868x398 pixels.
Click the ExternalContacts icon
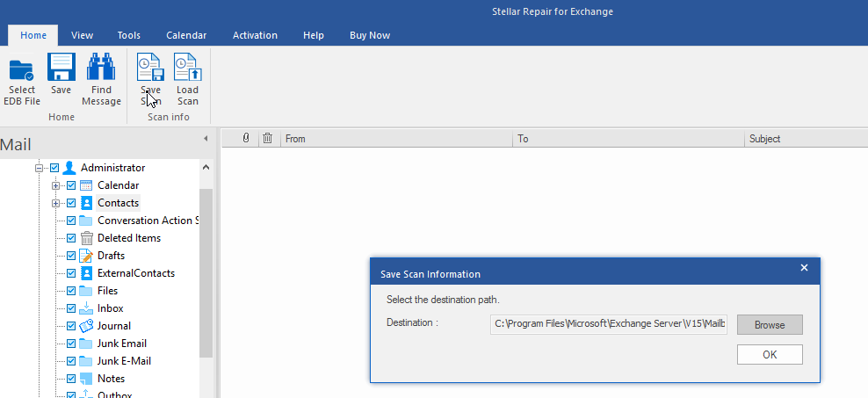click(86, 273)
